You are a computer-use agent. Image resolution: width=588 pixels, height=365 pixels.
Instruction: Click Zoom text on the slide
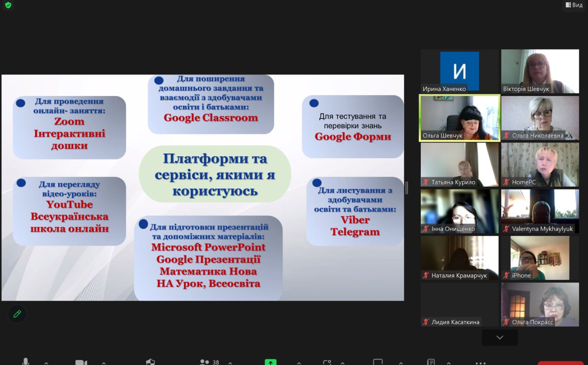69,121
